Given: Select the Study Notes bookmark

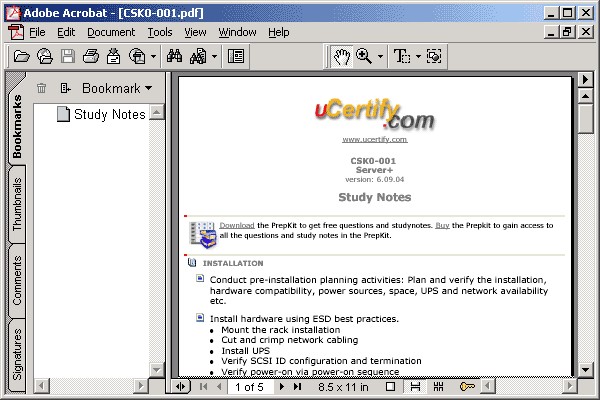Looking at the screenshot, I should tap(109, 114).
